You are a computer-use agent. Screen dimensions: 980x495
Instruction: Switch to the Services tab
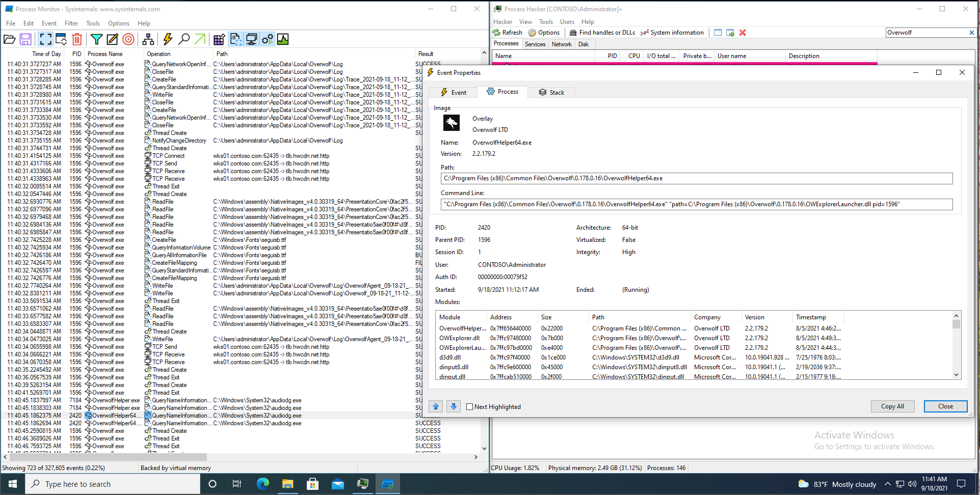(x=535, y=44)
